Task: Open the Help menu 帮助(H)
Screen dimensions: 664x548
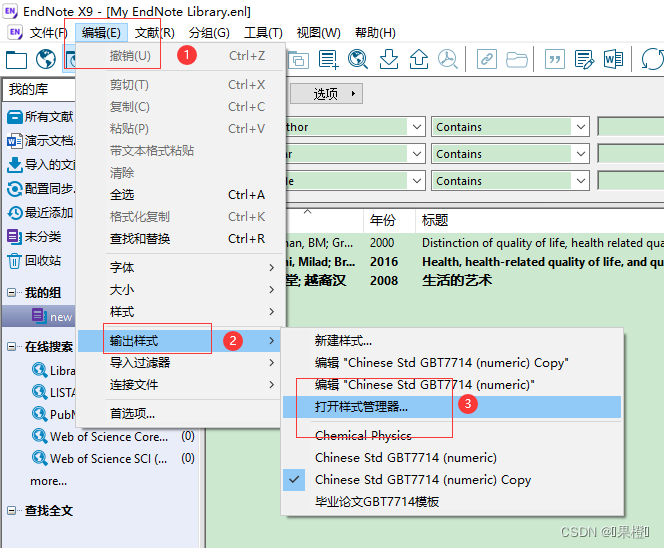Action: [375, 33]
